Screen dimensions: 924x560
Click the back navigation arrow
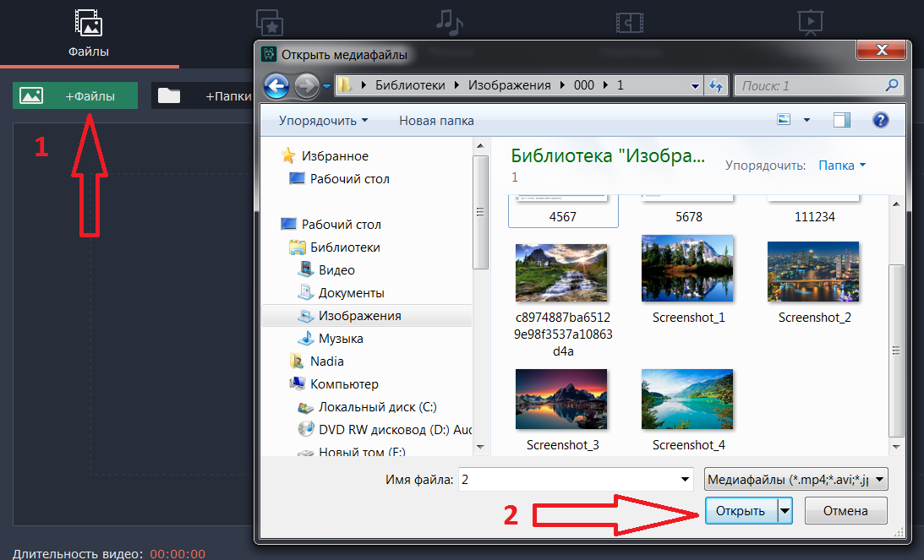[276, 85]
